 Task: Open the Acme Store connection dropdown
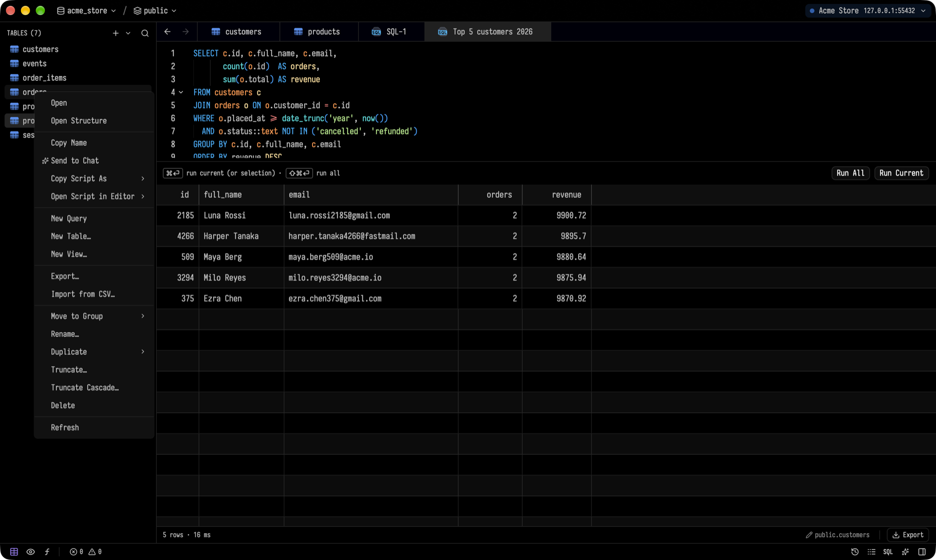point(867,11)
